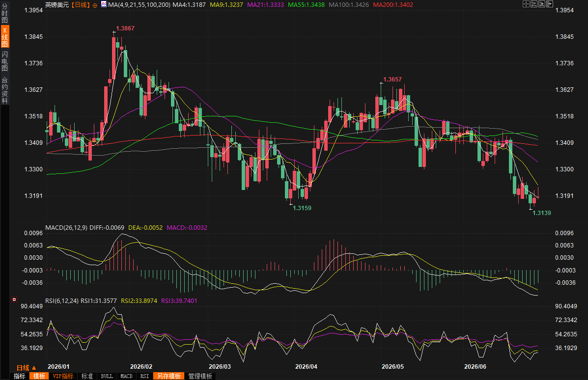The image size is (588, 380).
Task: Click the red dot marker beside RSI panel
Action: point(14,299)
